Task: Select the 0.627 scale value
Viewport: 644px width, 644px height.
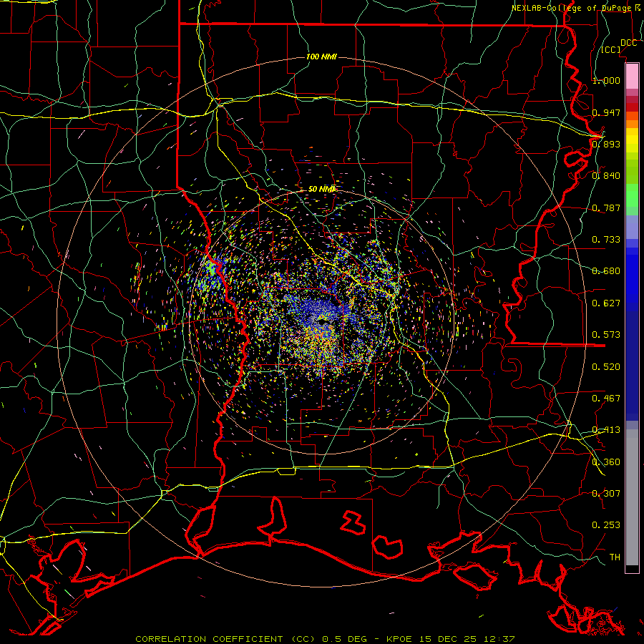Action: [x=606, y=303]
